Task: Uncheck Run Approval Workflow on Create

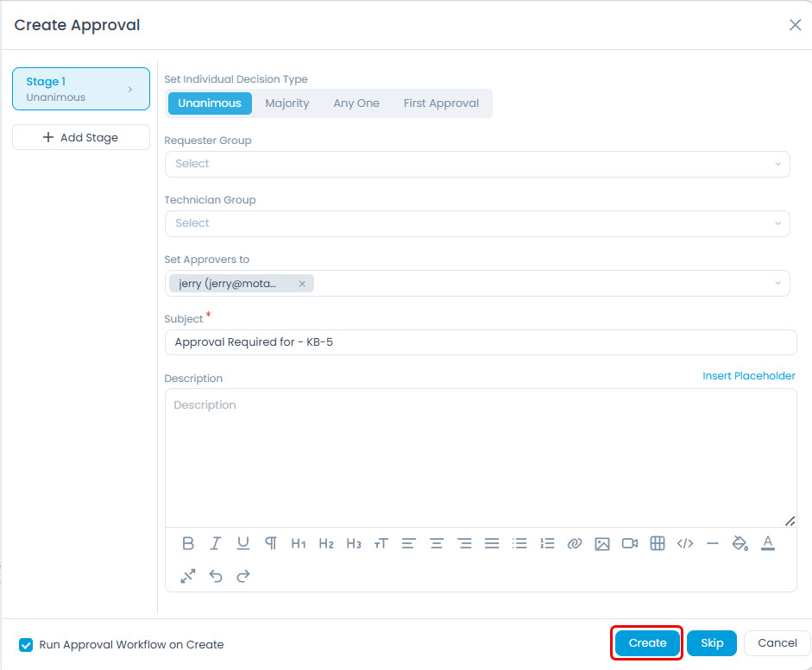Action: (x=26, y=644)
